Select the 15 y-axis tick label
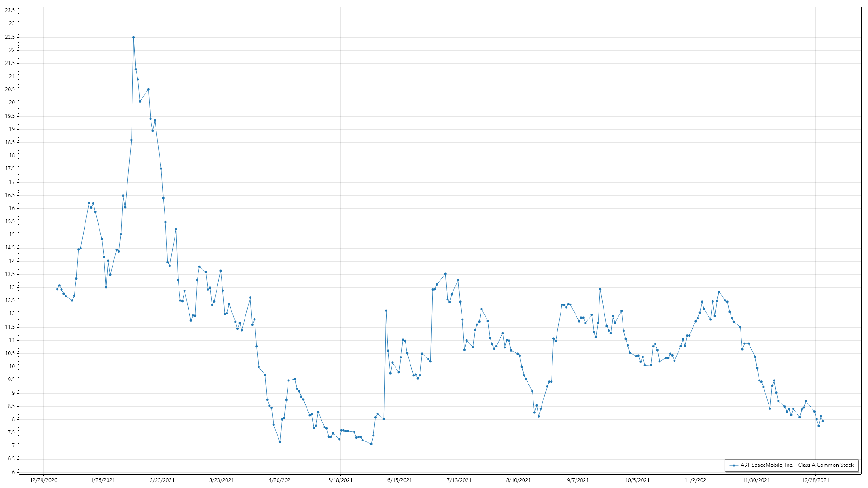 click(12, 235)
